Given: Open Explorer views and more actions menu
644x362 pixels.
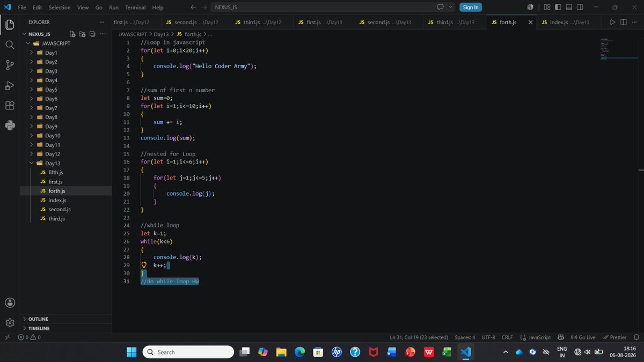Looking at the screenshot, I should click(102, 22).
